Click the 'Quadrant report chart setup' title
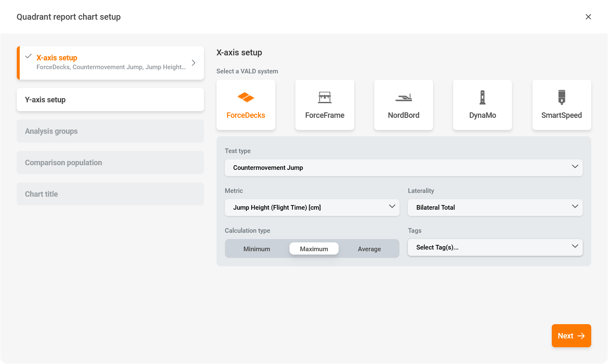Image resolution: width=608 pixels, height=364 pixels. [x=69, y=17]
